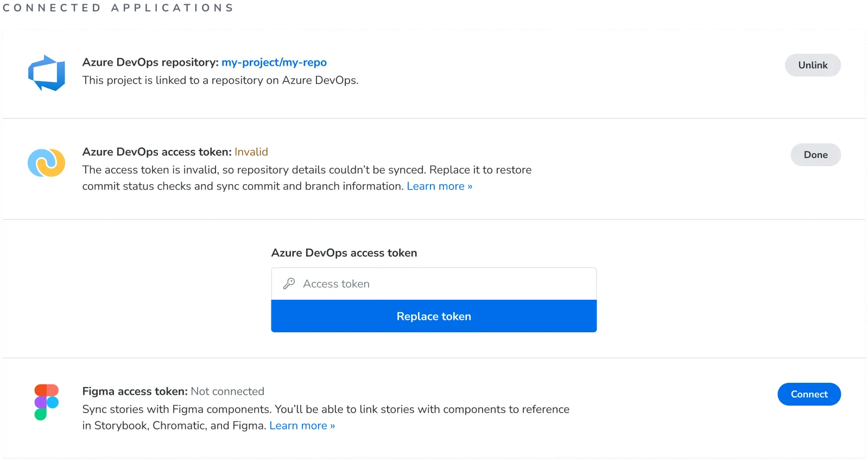Open the my-project/my-repo link
This screenshot has height=461, width=868.
(x=274, y=62)
